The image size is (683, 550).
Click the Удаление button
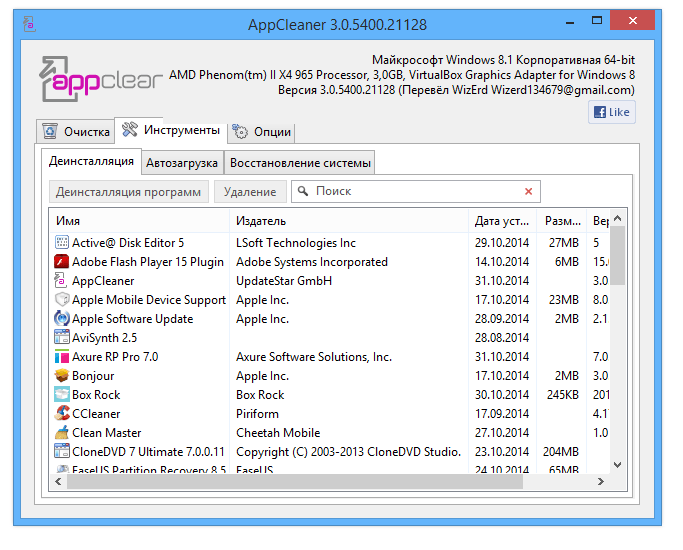click(x=250, y=192)
